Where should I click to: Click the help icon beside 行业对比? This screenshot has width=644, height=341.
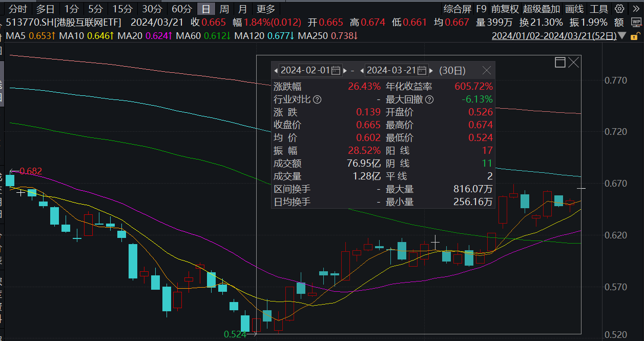point(317,99)
